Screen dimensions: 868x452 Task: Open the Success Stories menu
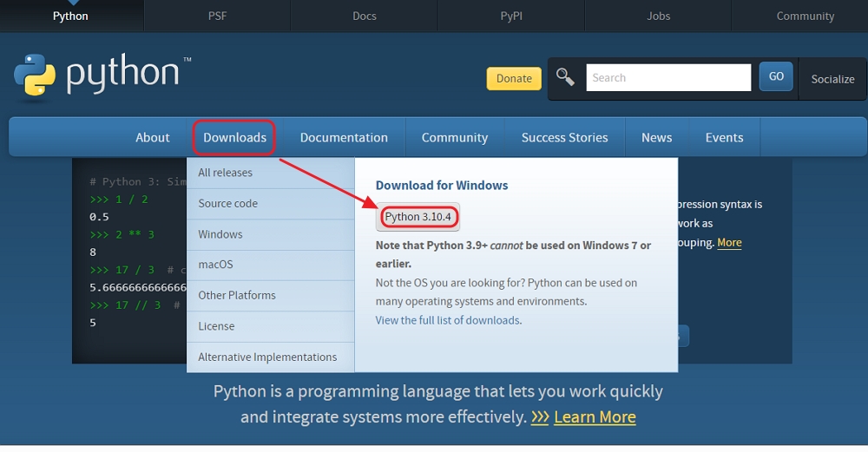[565, 137]
